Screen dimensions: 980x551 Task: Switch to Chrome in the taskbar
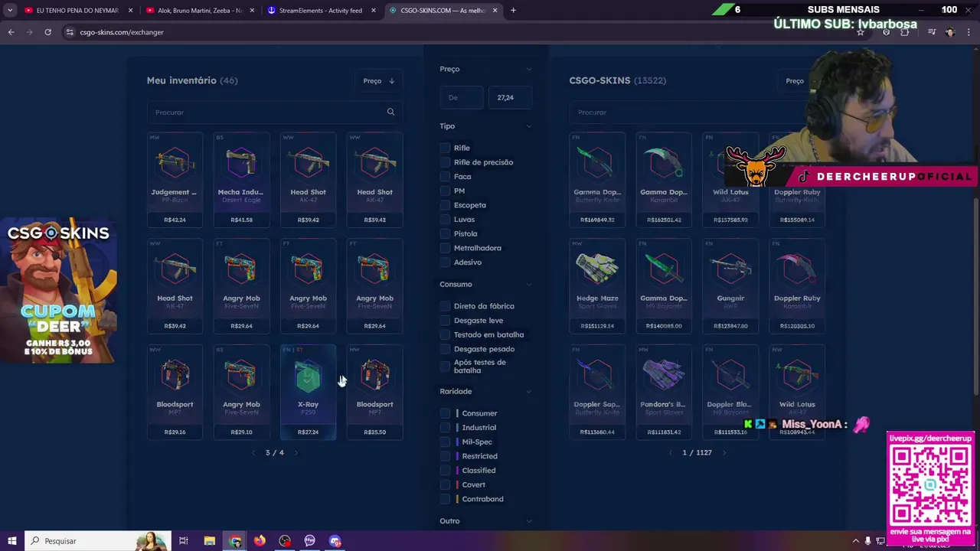point(235,541)
